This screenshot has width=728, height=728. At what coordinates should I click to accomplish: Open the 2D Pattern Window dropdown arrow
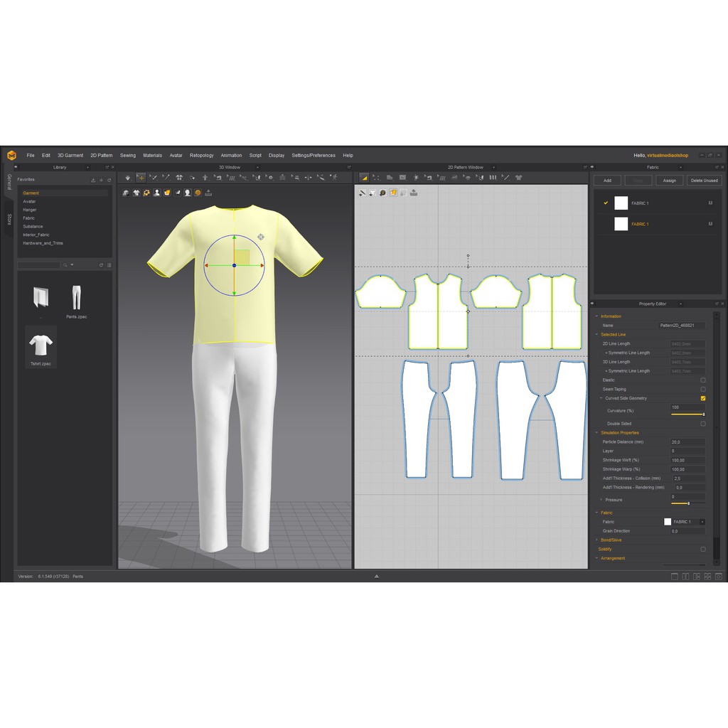pos(493,168)
